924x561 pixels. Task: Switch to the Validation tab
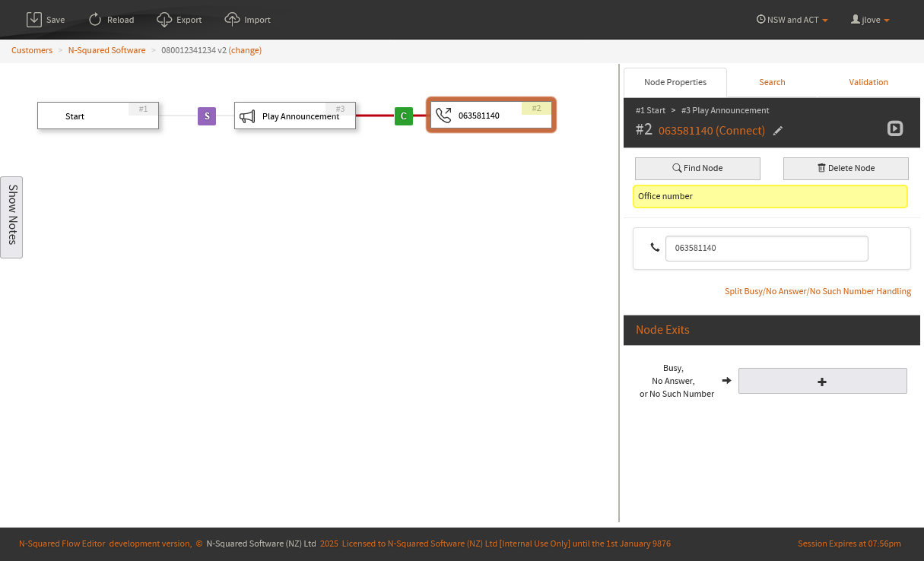pyautogui.click(x=868, y=82)
